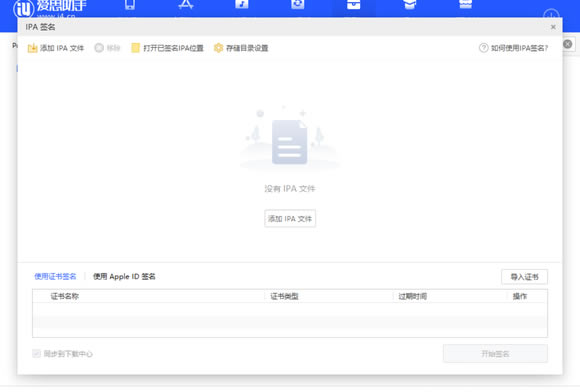Click the 过期时间 column header
This screenshot has height=392, width=580.
pos(412,296)
